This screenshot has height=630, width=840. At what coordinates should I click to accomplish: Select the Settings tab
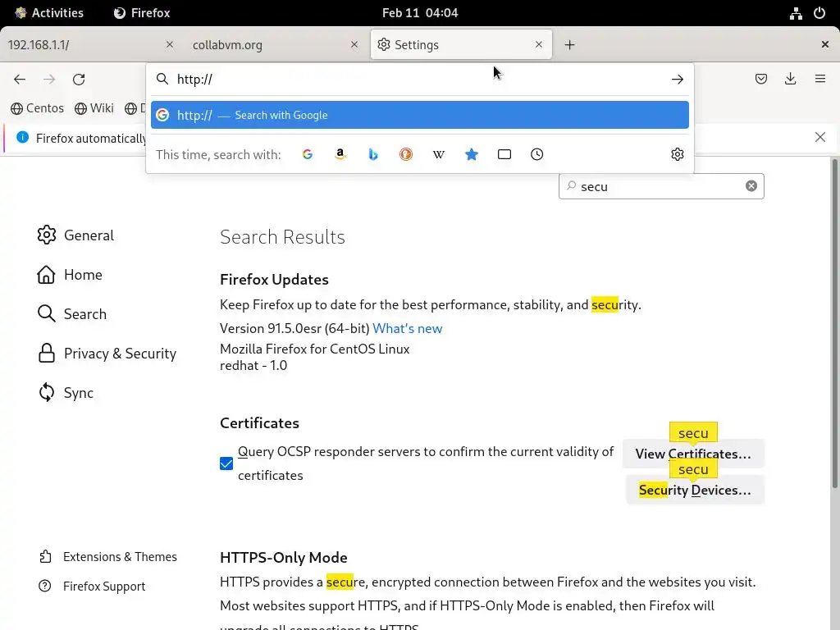pos(461,45)
